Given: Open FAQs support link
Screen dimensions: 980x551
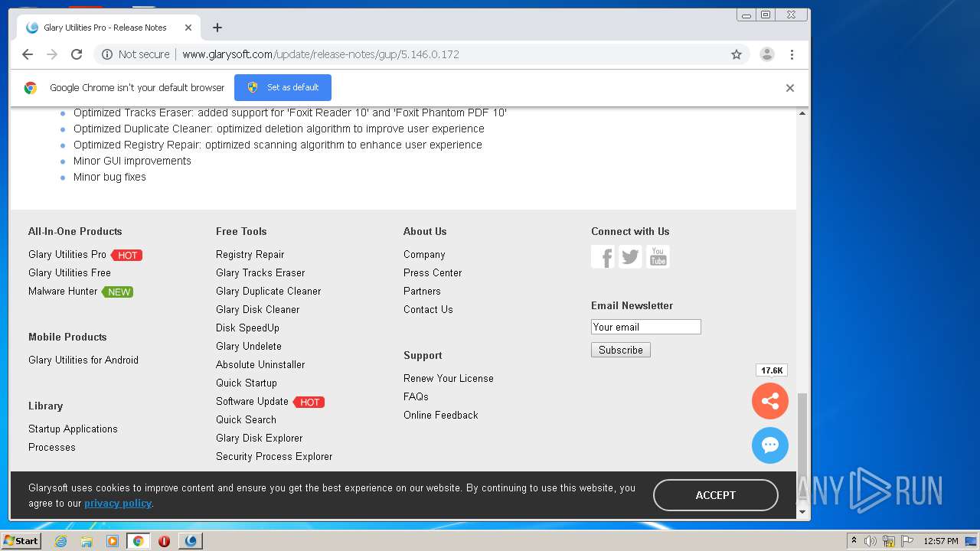Looking at the screenshot, I should point(416,396).
